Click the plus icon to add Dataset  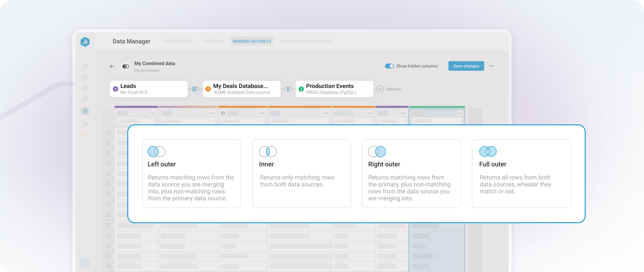tap(380, 89)
